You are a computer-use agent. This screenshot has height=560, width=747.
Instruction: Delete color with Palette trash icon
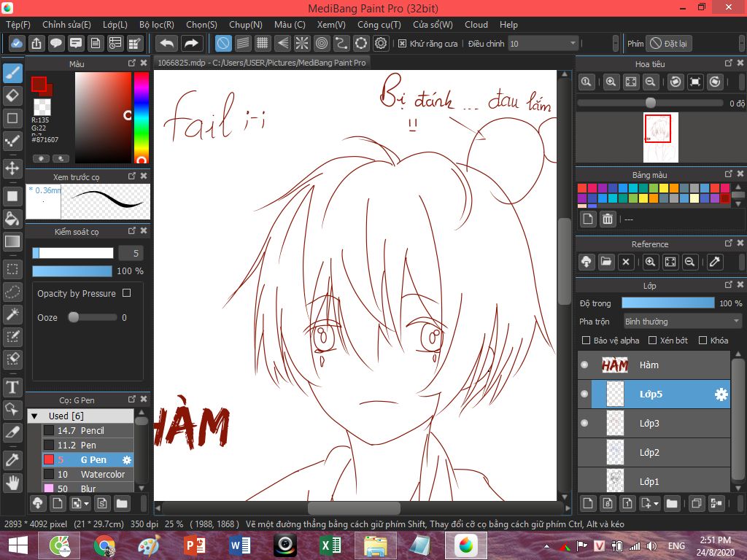[x=608, y=219]
